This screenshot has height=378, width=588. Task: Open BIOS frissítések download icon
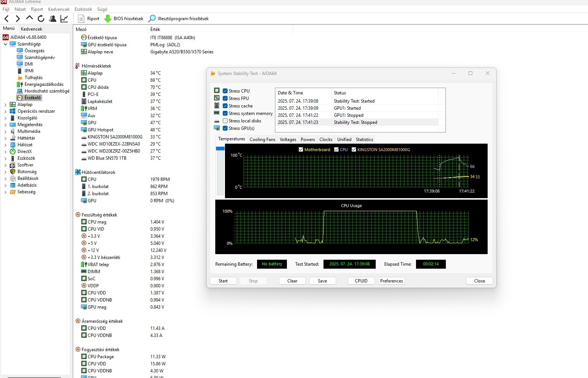click(x=108, y=19)
